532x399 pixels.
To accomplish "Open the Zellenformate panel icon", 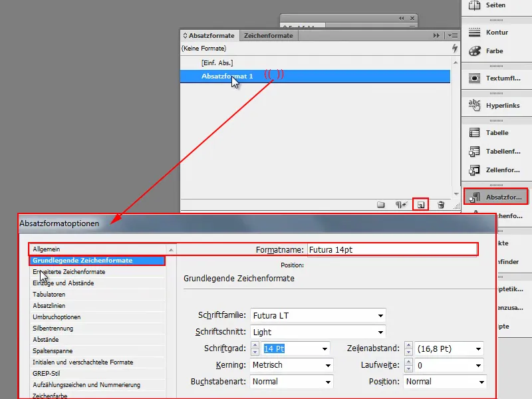I will [x=474, y=170].
